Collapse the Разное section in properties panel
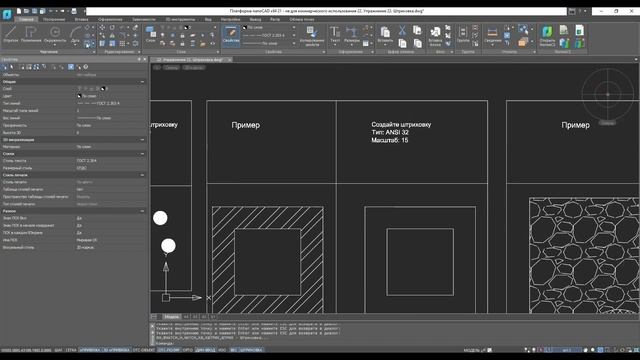This screenshot has height=360, width=640. click(142, 211)
